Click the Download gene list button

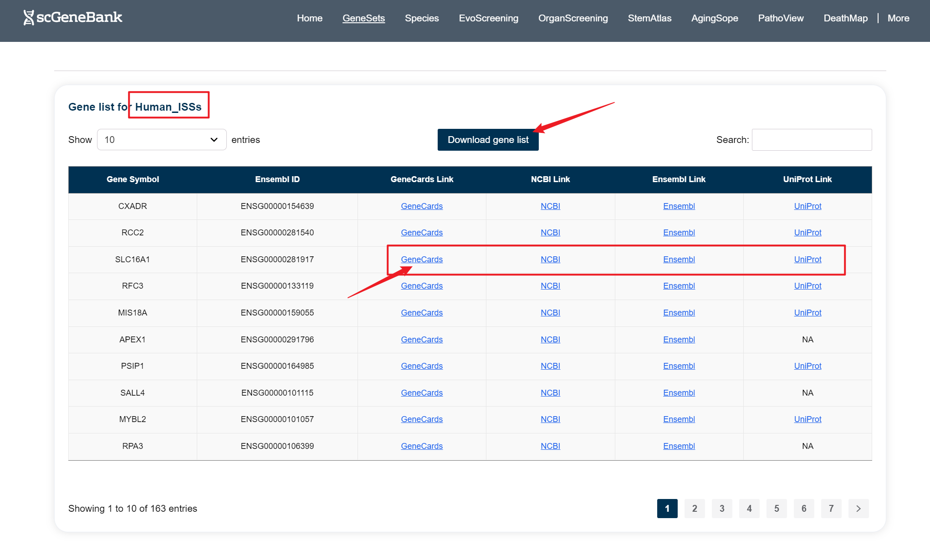pyautogui.click(x=488, y=140)
